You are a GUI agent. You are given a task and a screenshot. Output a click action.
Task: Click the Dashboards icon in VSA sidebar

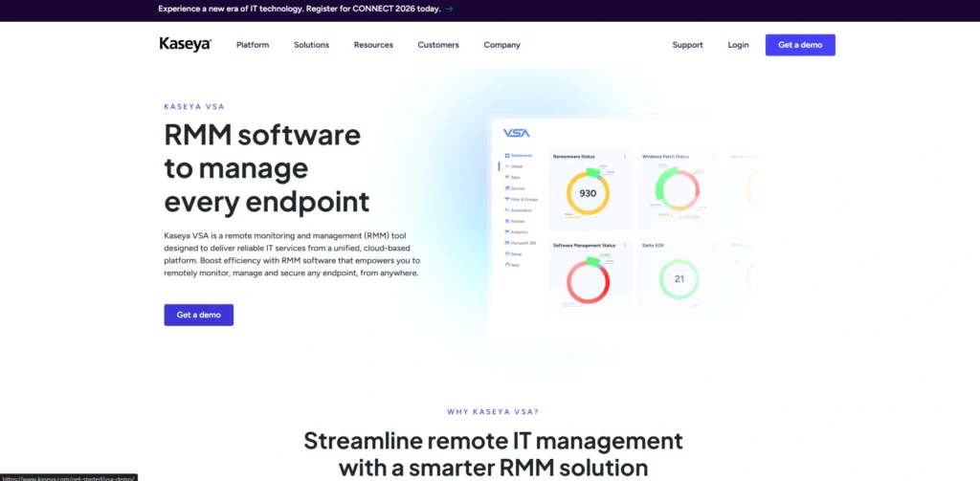pyautogui.click(x=507, y=156)
